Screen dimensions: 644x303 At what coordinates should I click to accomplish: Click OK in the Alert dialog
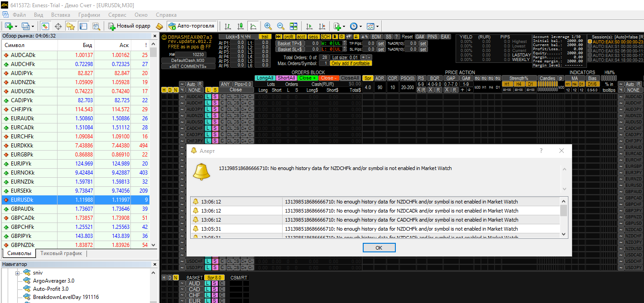[379, 248]
